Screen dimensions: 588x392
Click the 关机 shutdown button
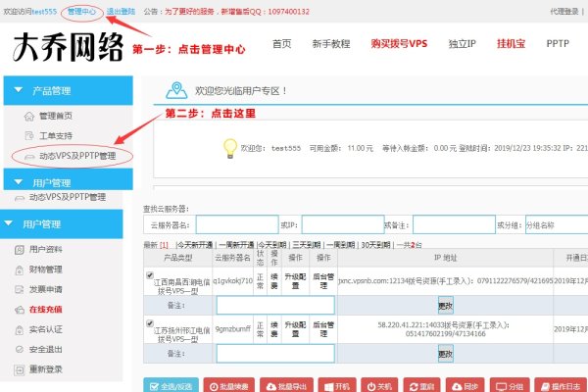(379, 385)
